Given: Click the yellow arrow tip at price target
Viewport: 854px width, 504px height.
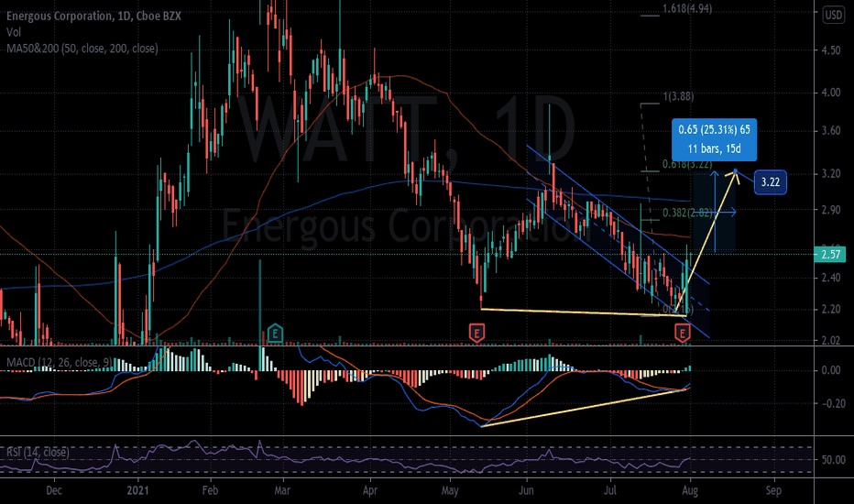Looking at the screenshot, I should click(x=736, y=171).
